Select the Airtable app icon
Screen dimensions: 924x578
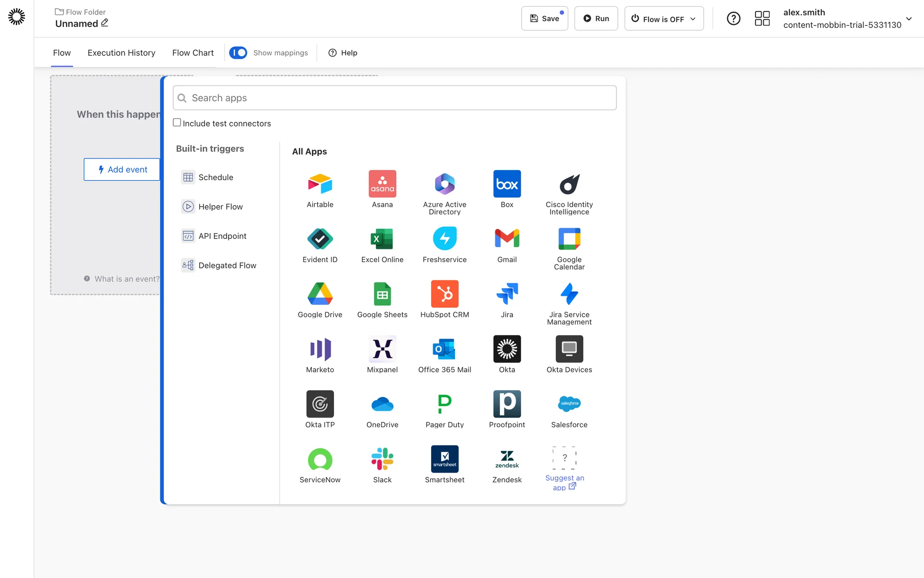pyautogui.click(x=320, y=184)
